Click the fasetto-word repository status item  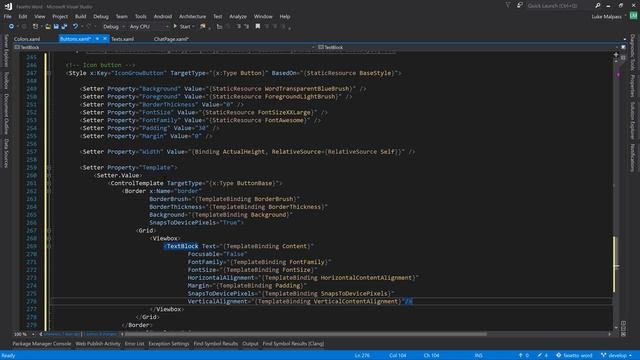(x=574, y=356)
